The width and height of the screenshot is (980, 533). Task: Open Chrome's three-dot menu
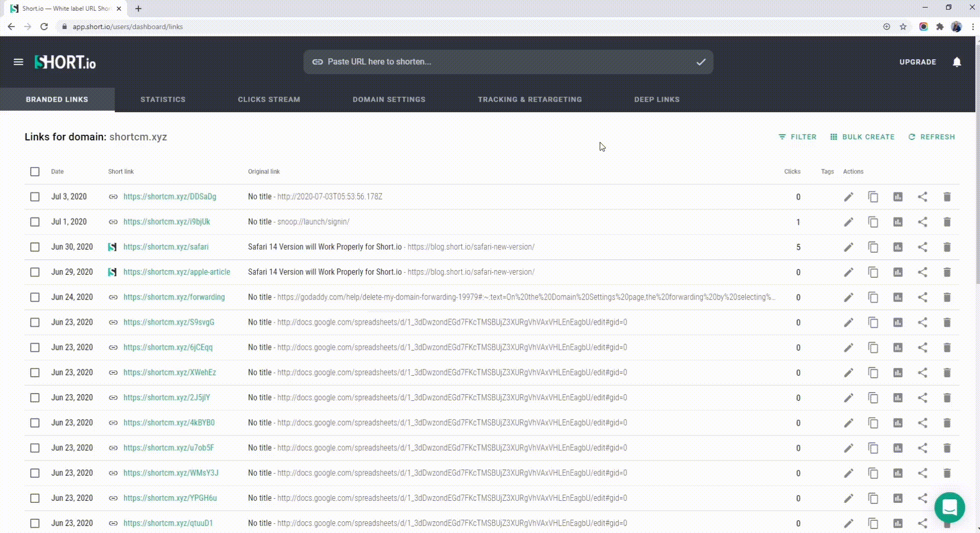(x=973, y=27)
